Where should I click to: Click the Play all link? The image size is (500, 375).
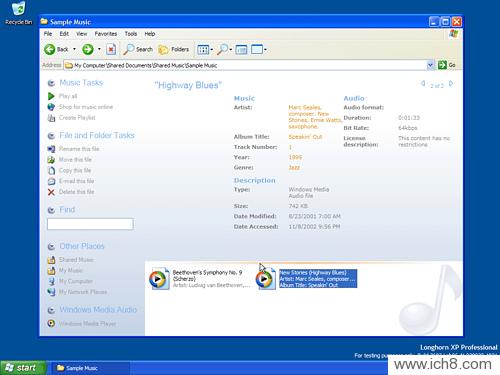[68, 96]
